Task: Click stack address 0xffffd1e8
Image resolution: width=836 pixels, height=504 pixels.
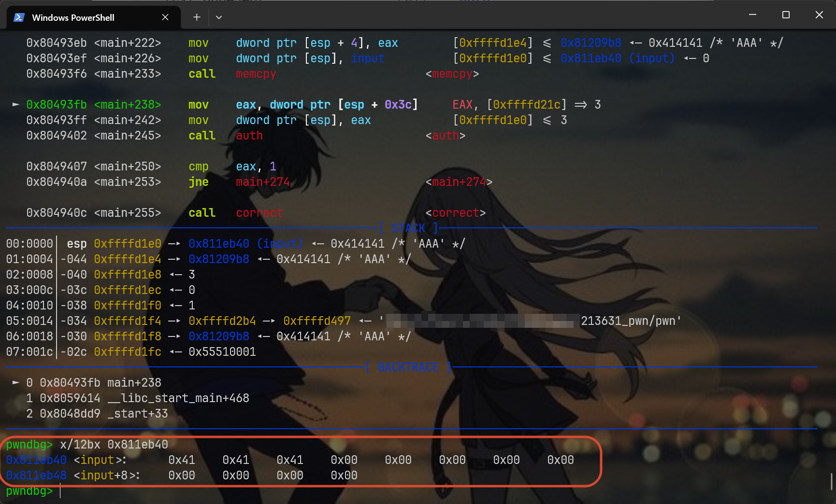Action: [x=128, y=275]
